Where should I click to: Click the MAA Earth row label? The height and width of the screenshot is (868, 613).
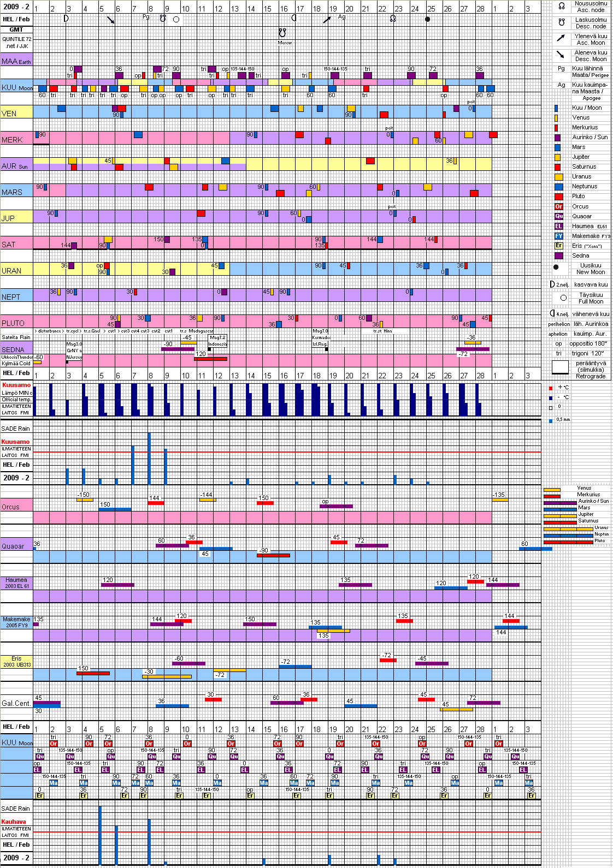(x=16, y=61)
